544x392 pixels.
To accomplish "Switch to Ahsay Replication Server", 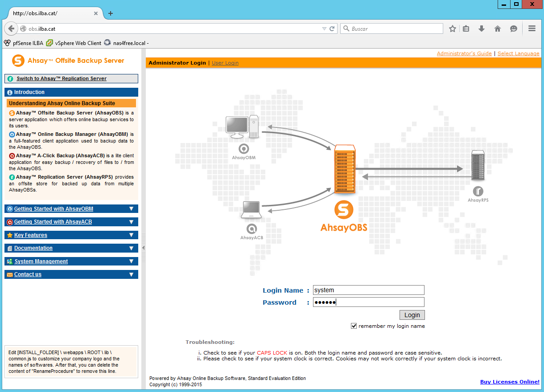I will (x=62, y=78).
